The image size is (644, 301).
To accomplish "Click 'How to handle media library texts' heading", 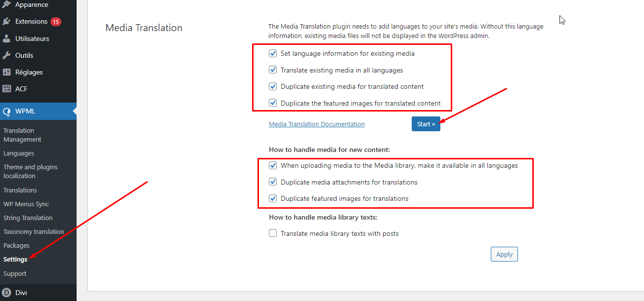I will click(323, 217).
